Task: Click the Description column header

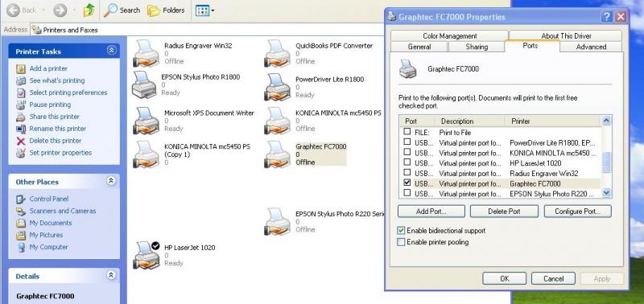Action: (471, 121)
